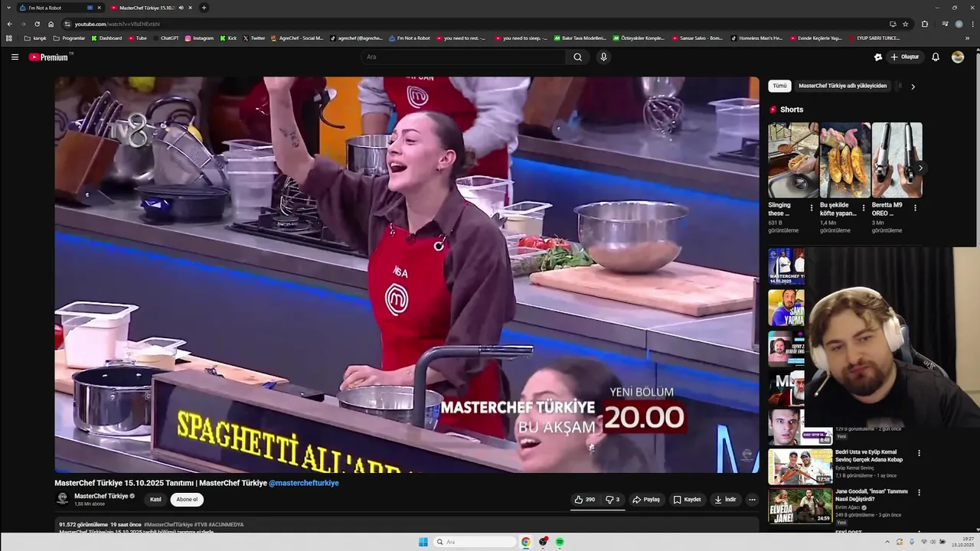
Task: Go back in browser history
Action: coord(9,24)
